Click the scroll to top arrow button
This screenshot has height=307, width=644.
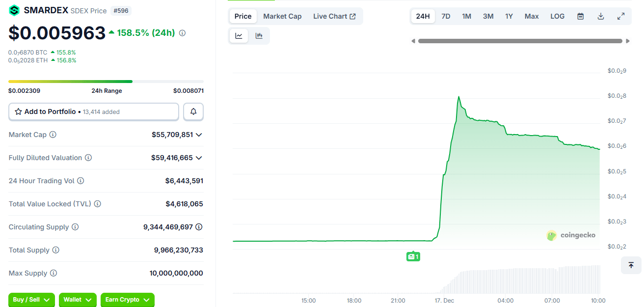tap(631, 265)
